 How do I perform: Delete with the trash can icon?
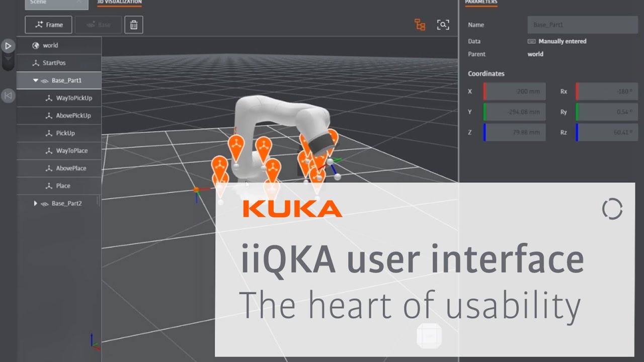[134, 25]
